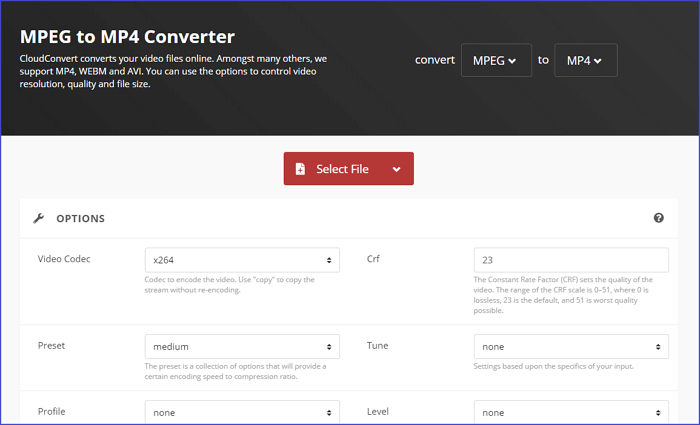
Task: Click the Video Codec label
Action: pos(64,259)
